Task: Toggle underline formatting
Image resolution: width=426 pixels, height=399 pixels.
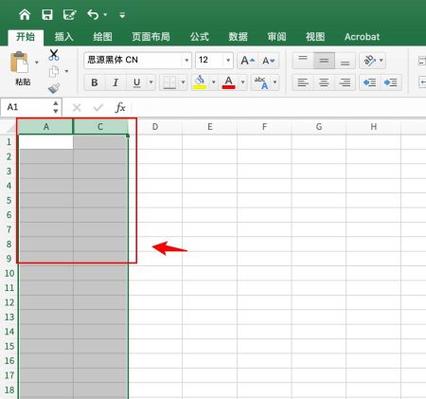Action: tap(137, 82)
